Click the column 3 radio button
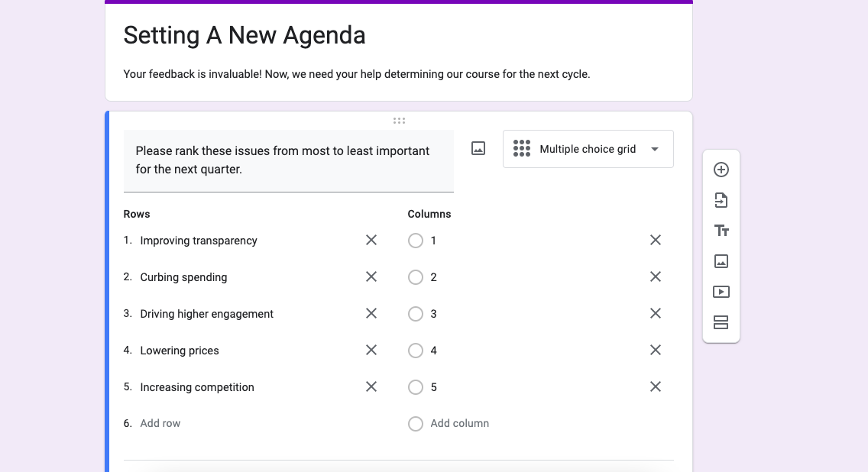Screen dimensions: 868x472 point(416,314)
